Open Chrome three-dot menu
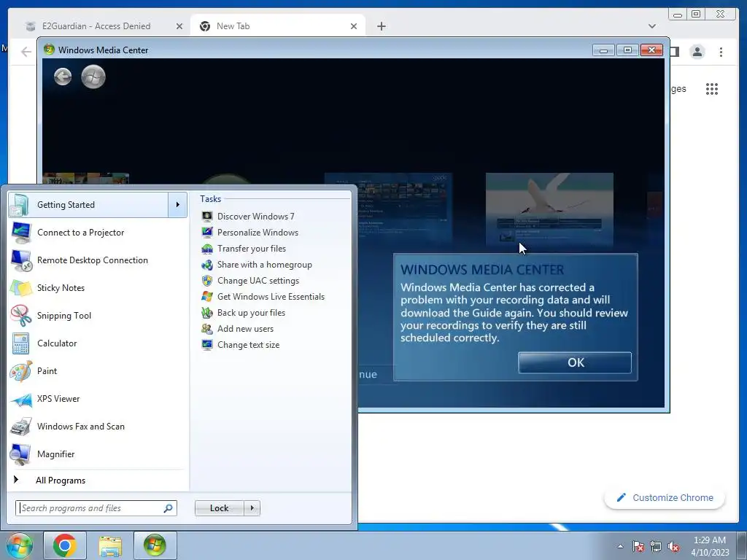747x560 pixels. click(x=721, y=52)
